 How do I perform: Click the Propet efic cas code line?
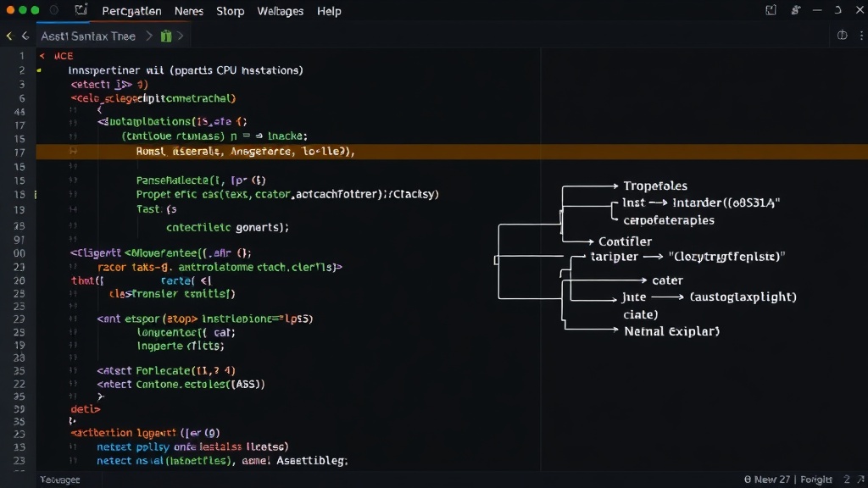coord(287,194)
